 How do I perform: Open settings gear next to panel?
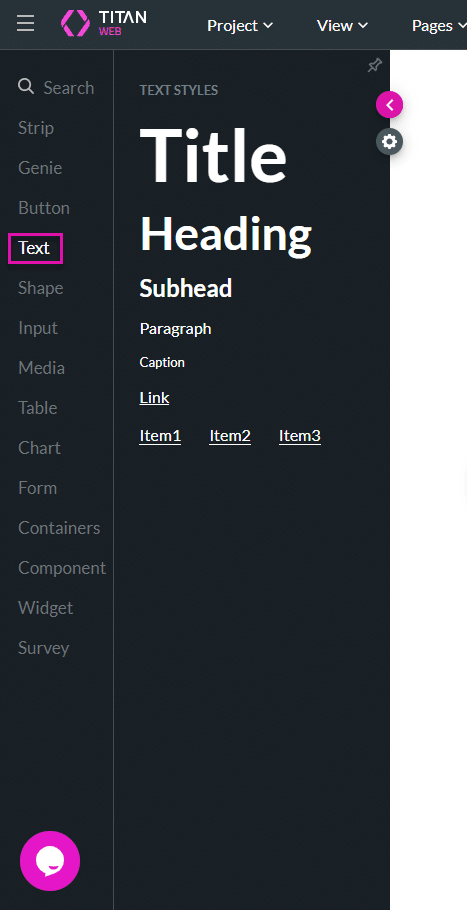pos(389,142)
